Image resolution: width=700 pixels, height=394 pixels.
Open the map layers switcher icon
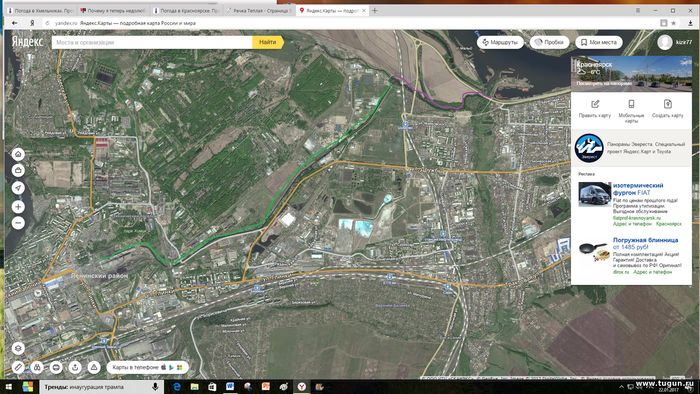tap(18, 348)
